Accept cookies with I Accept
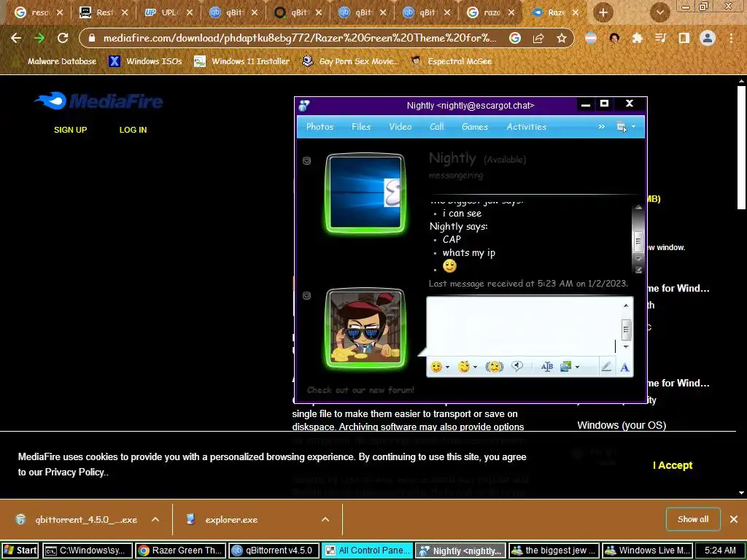 pyautogui.click(x=673, y=466)
